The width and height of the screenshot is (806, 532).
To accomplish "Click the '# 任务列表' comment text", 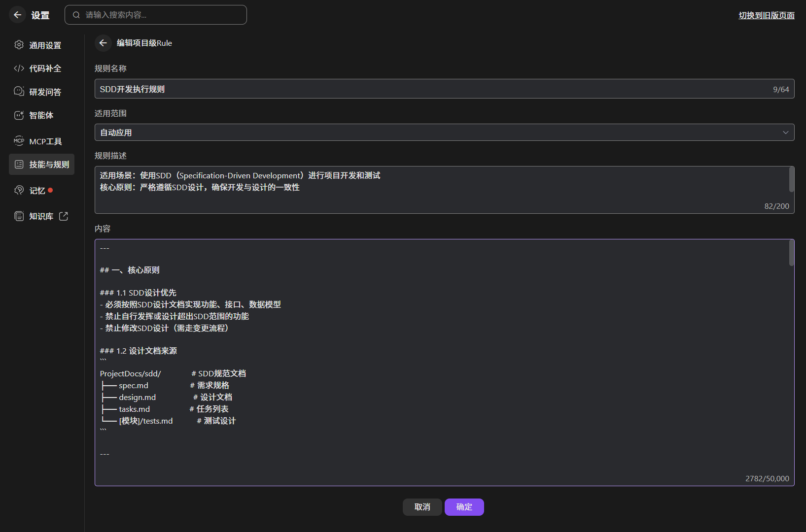I will pyautogui.click(x=209, y=409).
